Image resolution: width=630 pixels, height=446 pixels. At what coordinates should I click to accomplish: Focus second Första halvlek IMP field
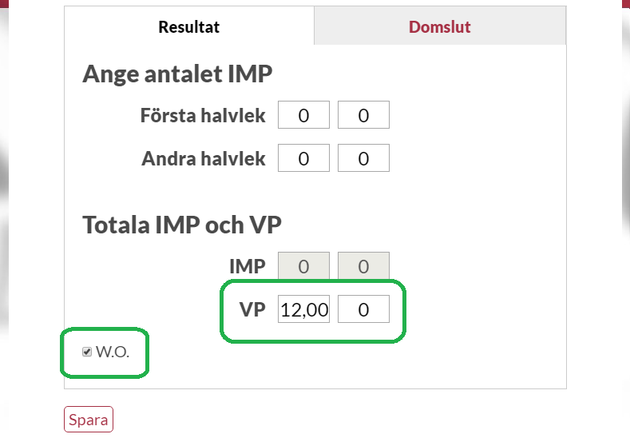tap(363, 115)
